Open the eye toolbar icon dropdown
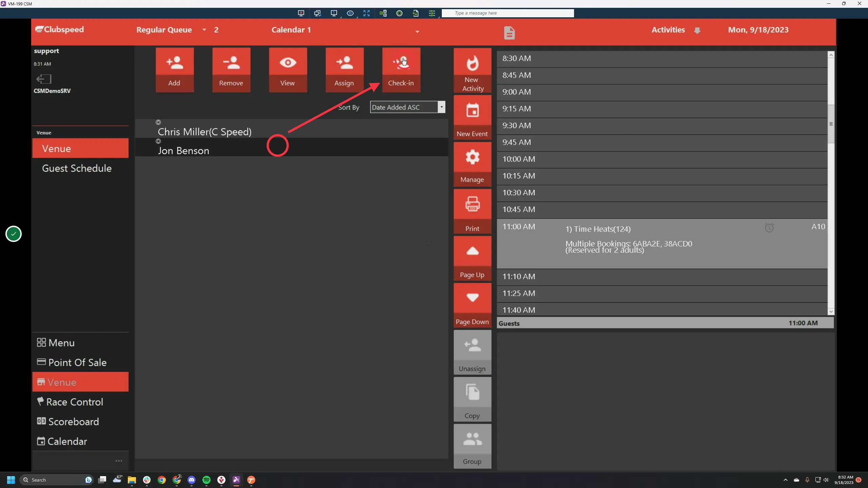Screen dimensions: 868x488 pos(350,13)
